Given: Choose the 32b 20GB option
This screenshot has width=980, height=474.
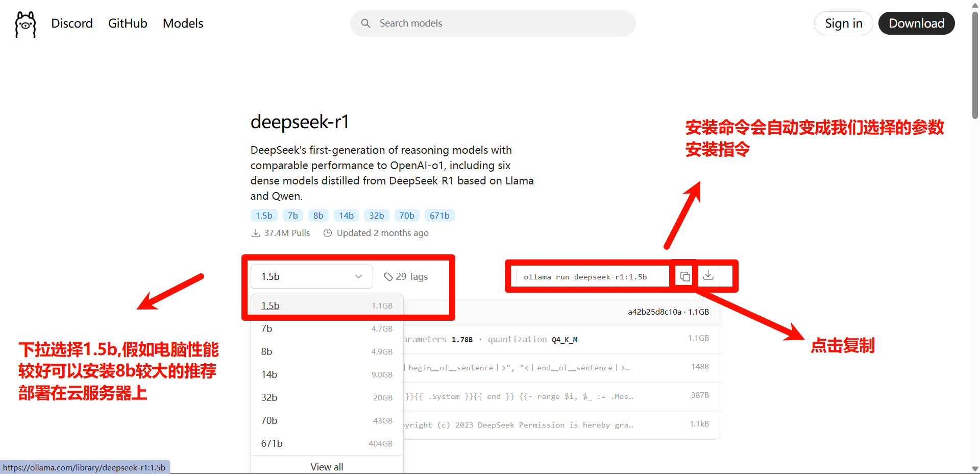Looking at the screenshot, I should [327, 397].
